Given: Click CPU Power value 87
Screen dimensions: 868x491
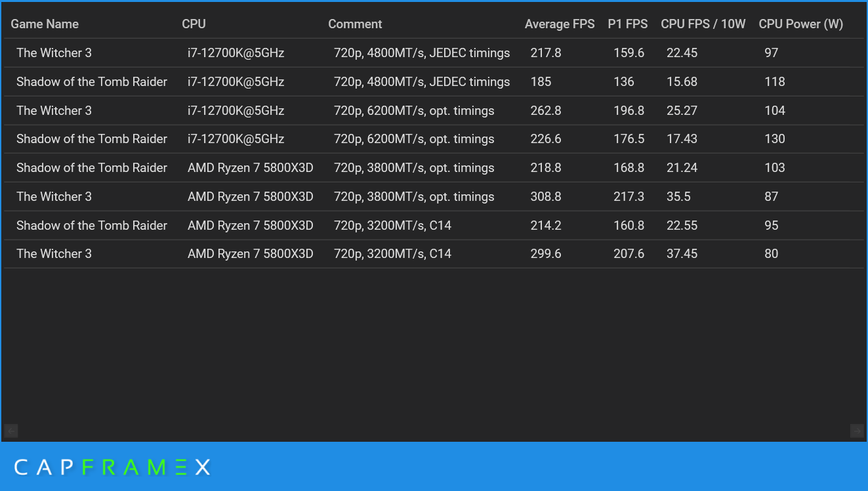Looking at the screenshot, I should [x=771, y=197].
